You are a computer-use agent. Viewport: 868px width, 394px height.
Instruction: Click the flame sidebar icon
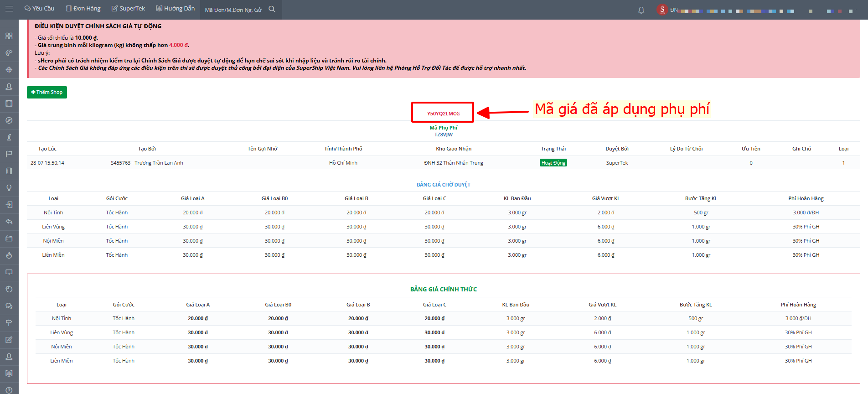click(x=9, y=255)
